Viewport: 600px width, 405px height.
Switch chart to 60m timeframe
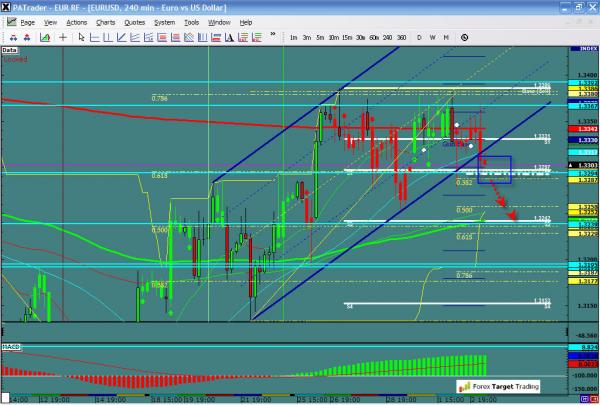(x=374, y=37)
